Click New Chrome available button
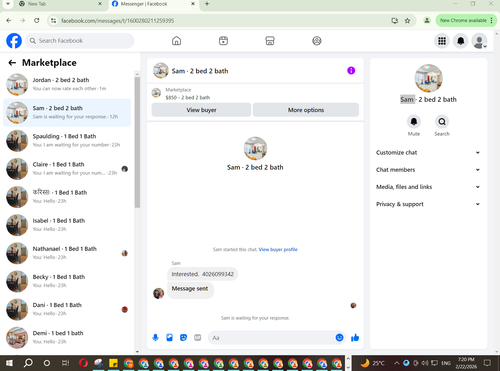This screenshot has height=371, width=500. pyautogui.click(x=466, y=20)
